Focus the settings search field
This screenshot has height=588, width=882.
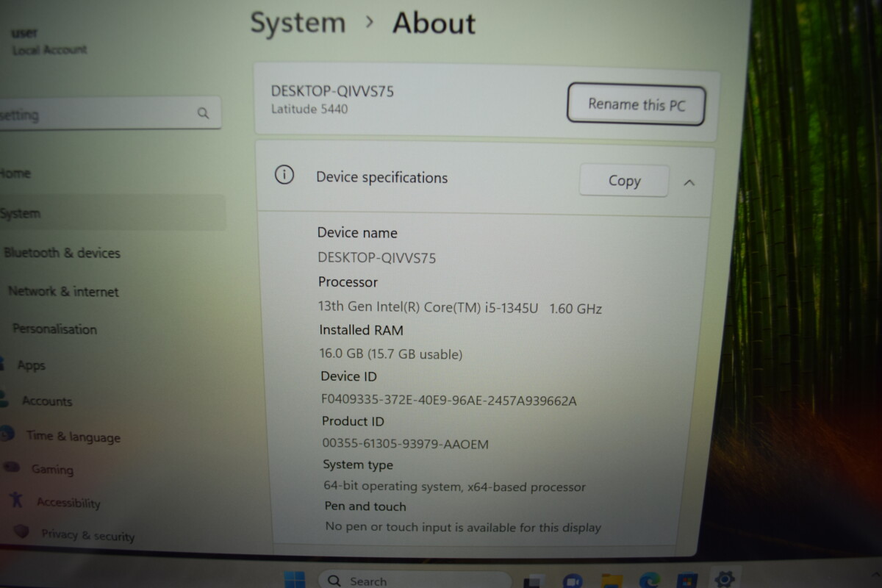pos(109,115)
